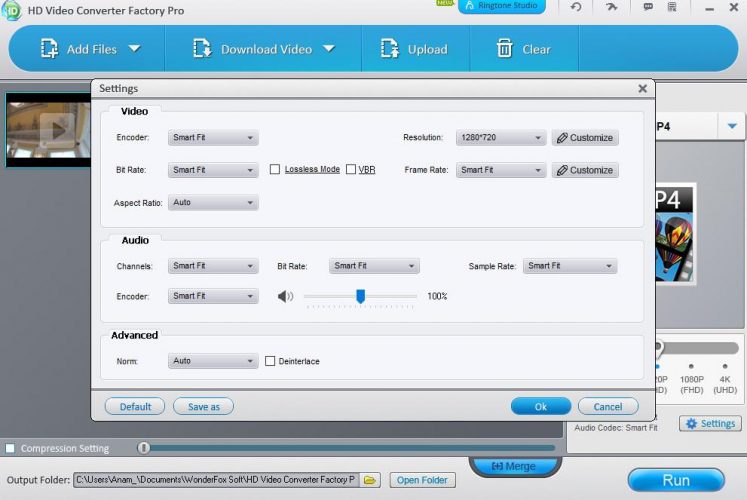Browse output folder with folder icon
The width and height of the screenshot is (747, 500).
(370, 480)
